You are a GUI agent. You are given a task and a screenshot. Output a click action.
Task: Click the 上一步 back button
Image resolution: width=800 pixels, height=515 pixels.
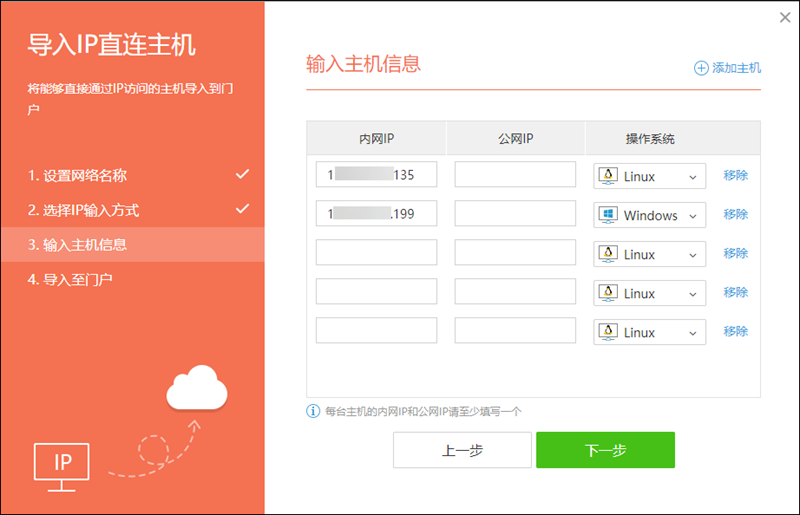click(462, 450)
